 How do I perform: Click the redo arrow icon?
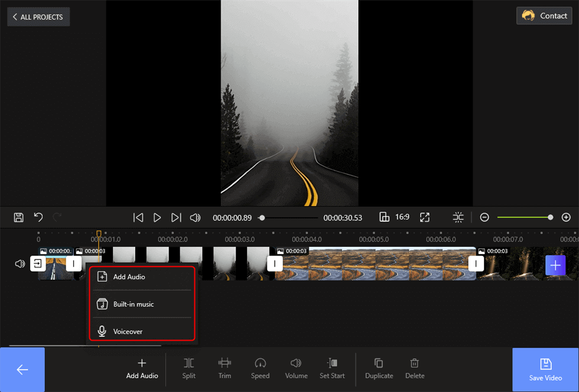point(57,217)
